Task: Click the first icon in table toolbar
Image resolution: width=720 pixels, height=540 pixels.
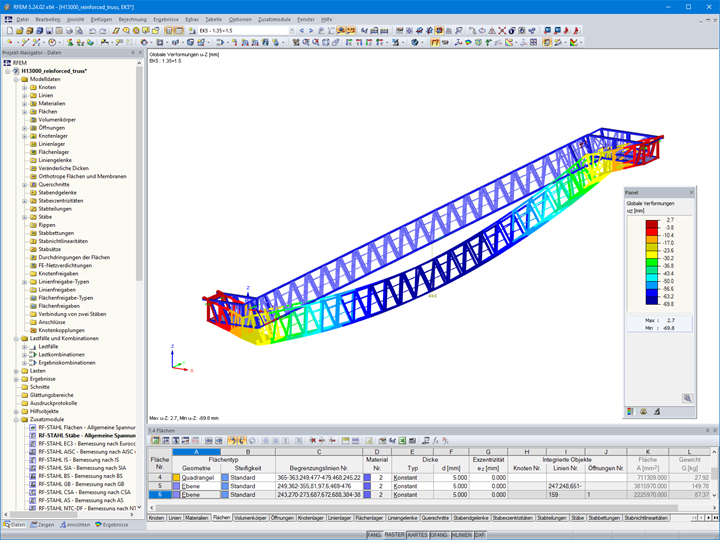Action: click(156, 441)
